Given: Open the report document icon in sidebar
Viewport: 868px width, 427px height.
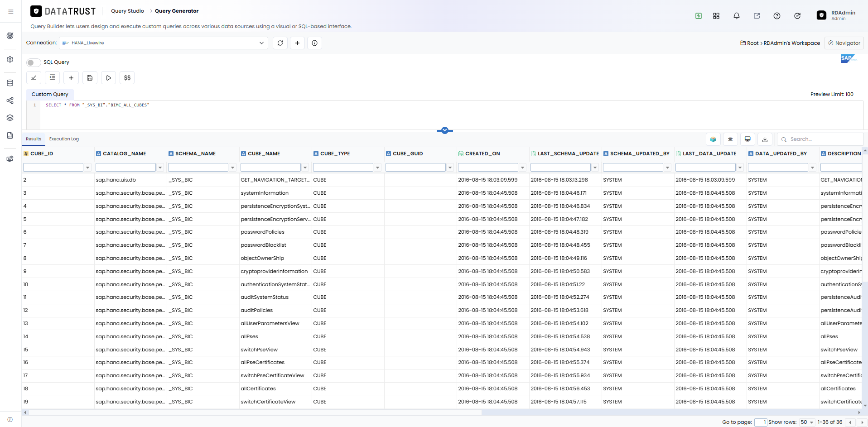Looking at the screenshot, I should pyautogui.click(x=10, y=135).
